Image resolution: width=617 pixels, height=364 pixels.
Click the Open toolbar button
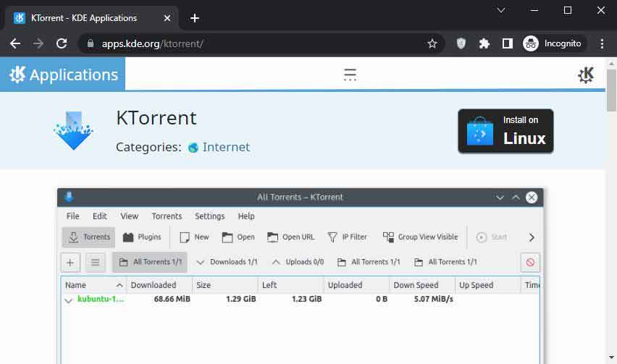[x=238, y=237]
